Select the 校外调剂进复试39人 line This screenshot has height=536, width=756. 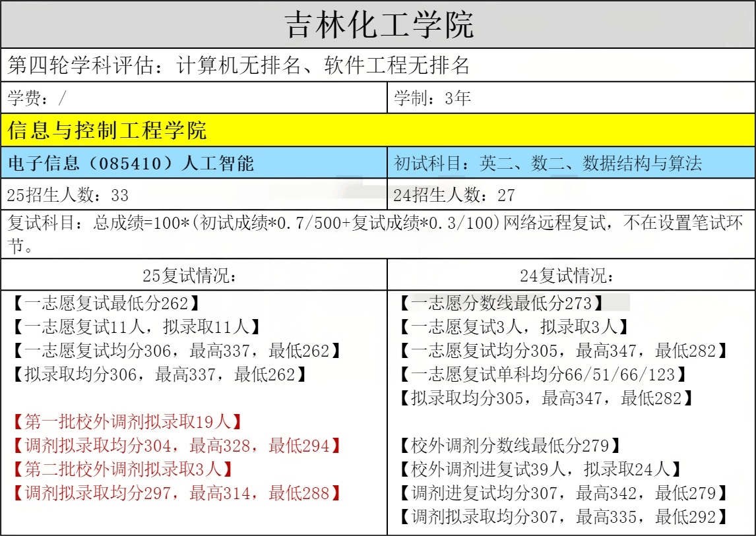point(540,469)
